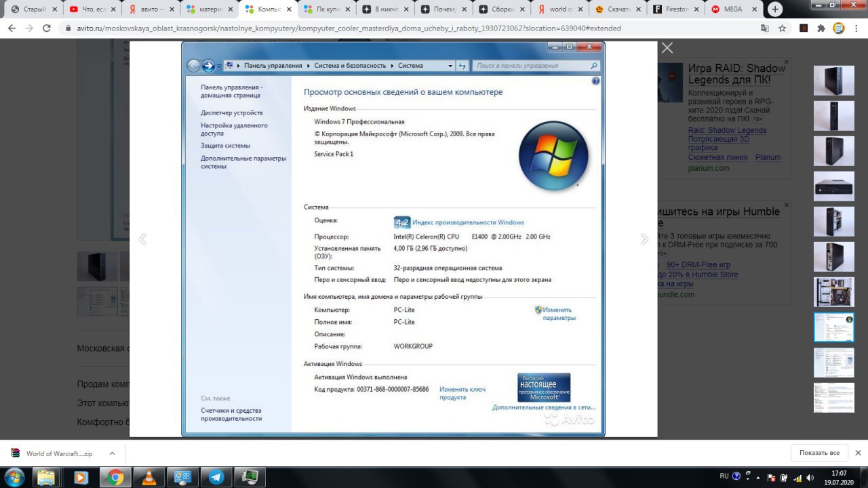Open a new browser tab
868x488 pixels.
(775, 9)
